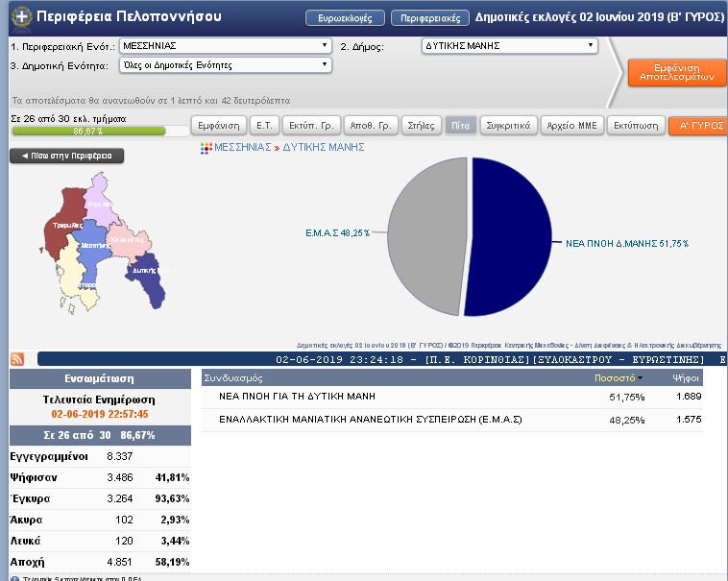This screenshot has width=728, height=581.
Task: Click the Περιφέρεια Πελοποννήσου title
Action: pos(129,16)
